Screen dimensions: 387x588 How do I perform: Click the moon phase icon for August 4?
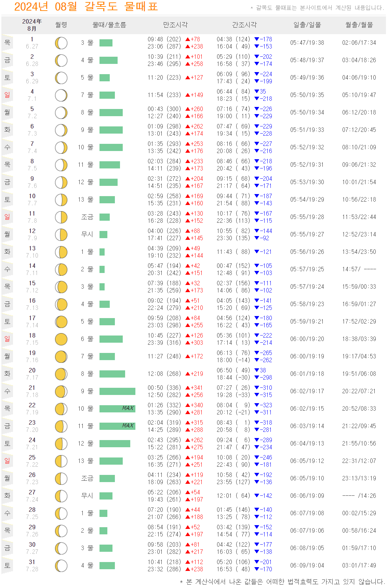click(61, 95)
